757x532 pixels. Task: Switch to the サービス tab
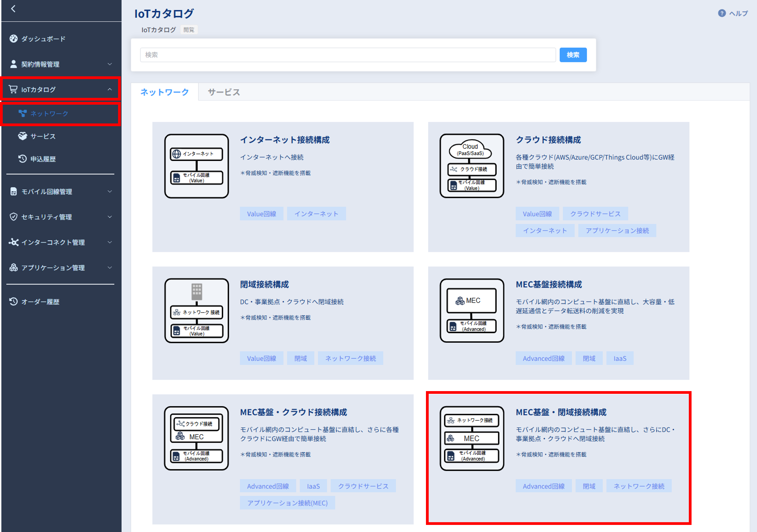coord(224,92)
